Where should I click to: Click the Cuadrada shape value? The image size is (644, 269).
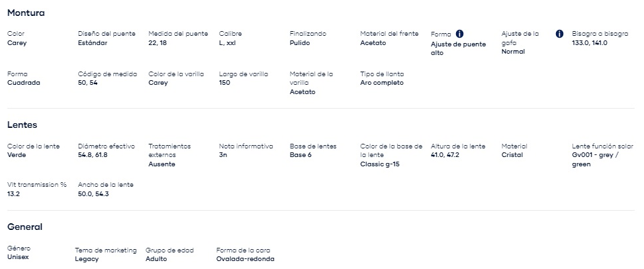24,83
